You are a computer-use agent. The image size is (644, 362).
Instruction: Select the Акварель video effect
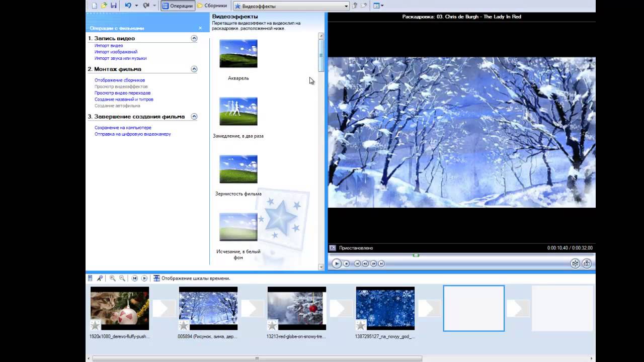pos(238,54)
